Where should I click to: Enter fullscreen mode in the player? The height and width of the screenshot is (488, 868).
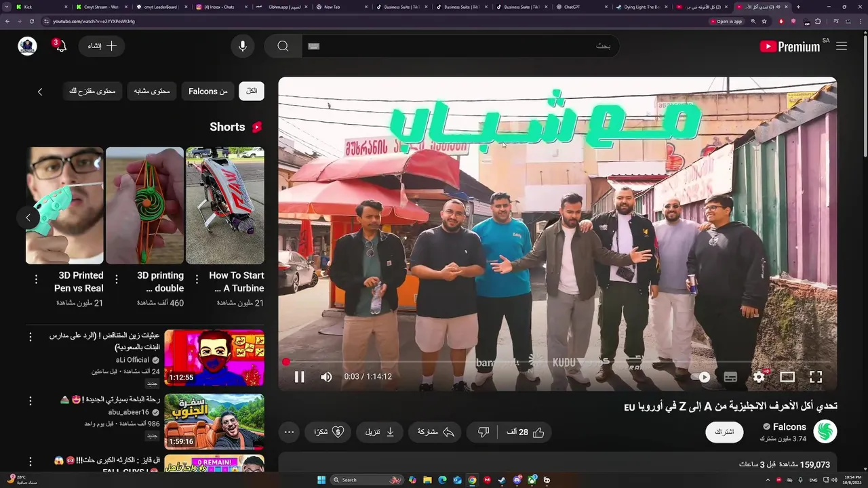tap(816, 377)
